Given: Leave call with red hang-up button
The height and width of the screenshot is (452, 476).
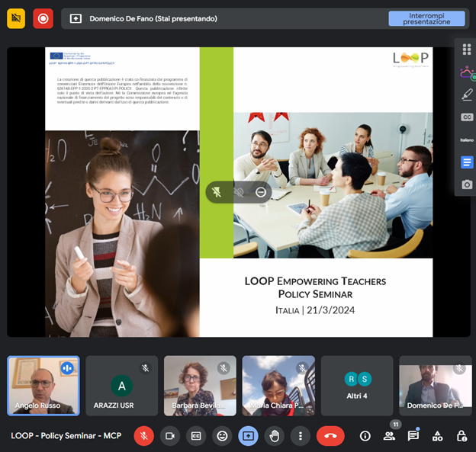Looking at the screenshot, I should click(x=330, y=436).
